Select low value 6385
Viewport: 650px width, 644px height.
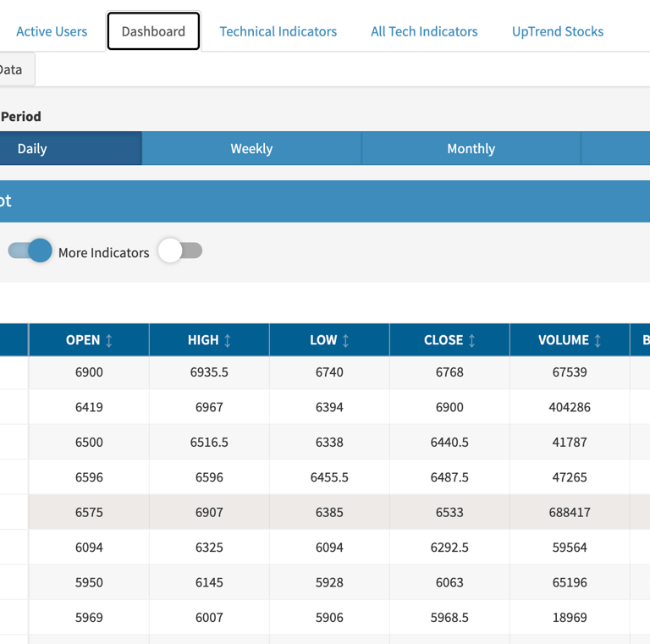coord(329,512)
